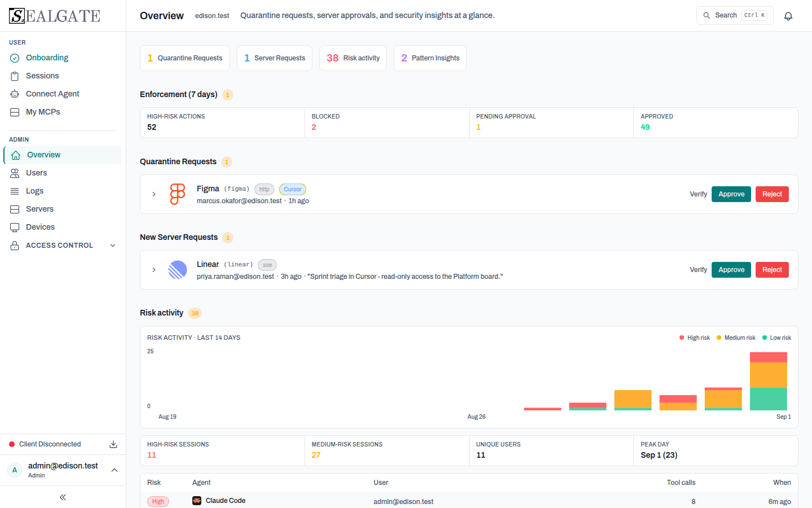Click the Low risk legend dot
Viewport: 812px width, 508px height.
pyautogui.click(x=765, y=338)
